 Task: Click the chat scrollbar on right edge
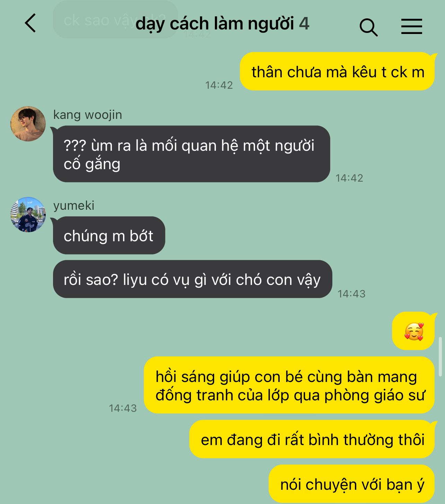(440, 354)
